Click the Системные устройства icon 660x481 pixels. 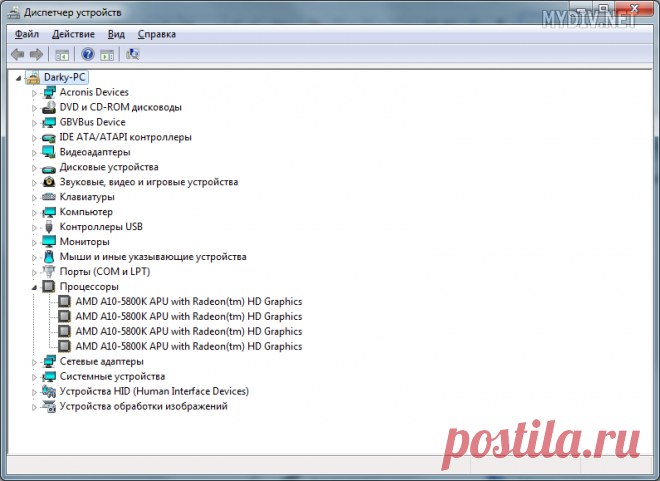(49, 376)
